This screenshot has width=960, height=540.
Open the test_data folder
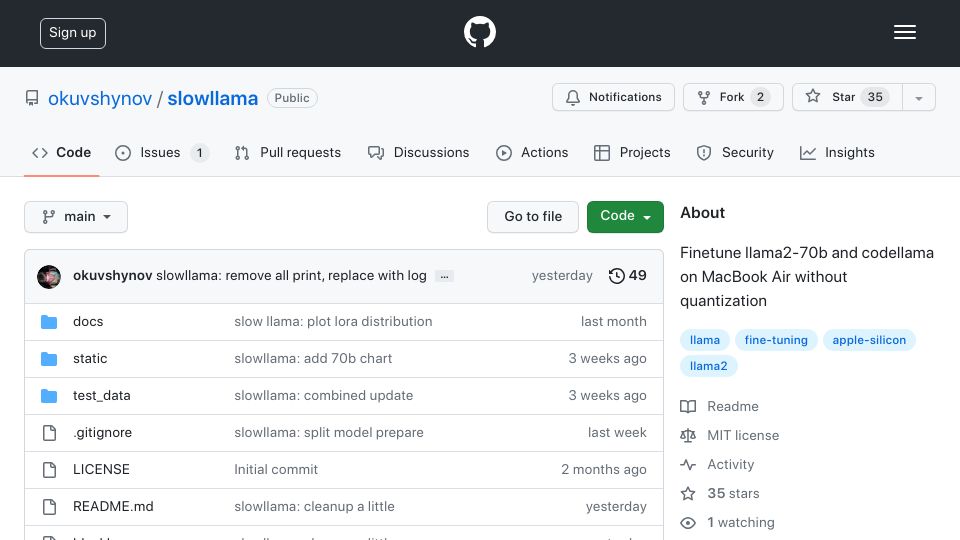pos(102,396)
